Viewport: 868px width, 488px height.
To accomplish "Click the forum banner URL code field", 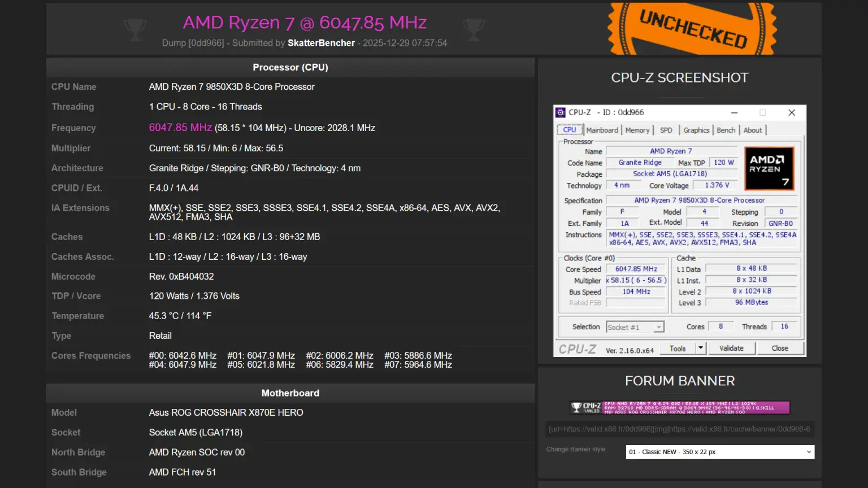I will [680, 429].
